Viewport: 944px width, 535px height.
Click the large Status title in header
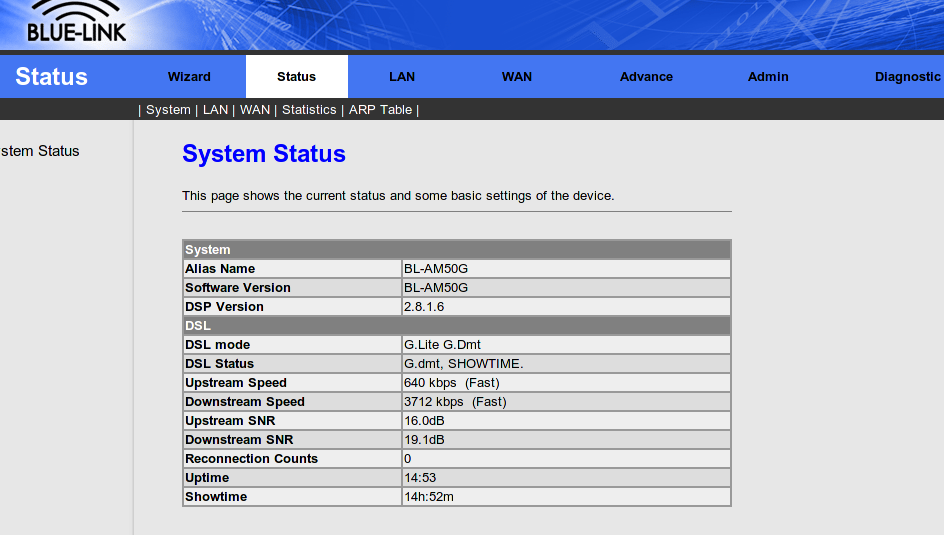click(x=51, y=76)
